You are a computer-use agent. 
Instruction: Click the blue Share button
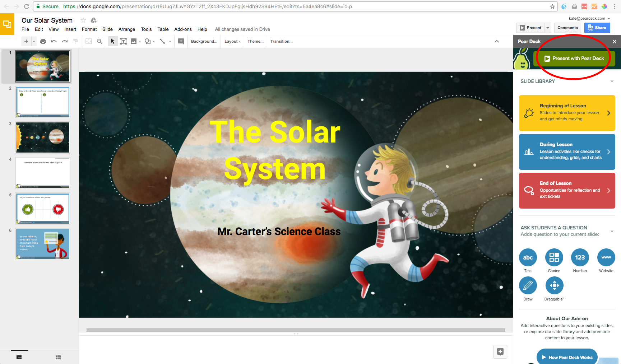(x=597, y=28)
